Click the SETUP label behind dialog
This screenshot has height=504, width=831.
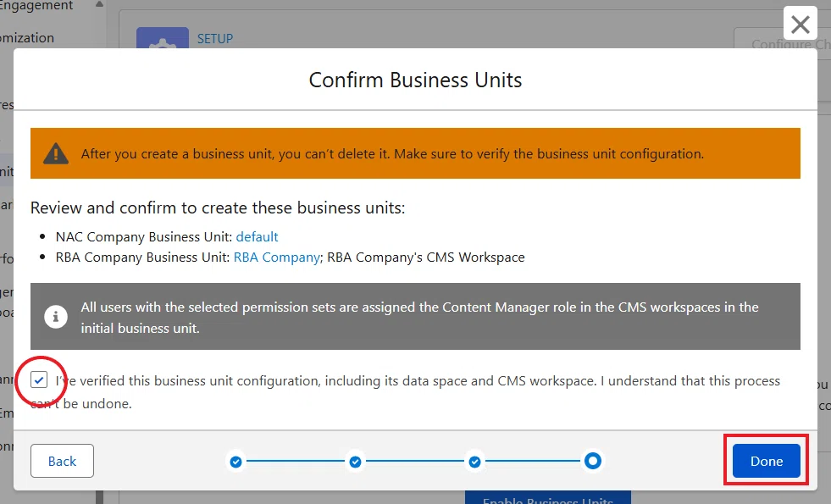click(215, 39)
